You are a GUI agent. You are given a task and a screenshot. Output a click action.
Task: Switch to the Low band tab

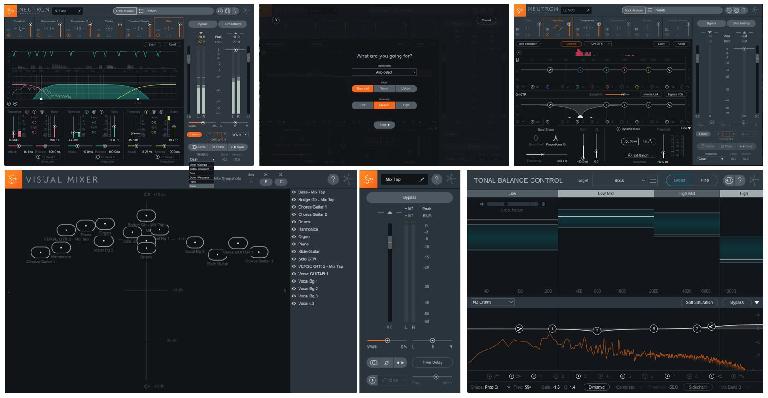pos(512,194)
